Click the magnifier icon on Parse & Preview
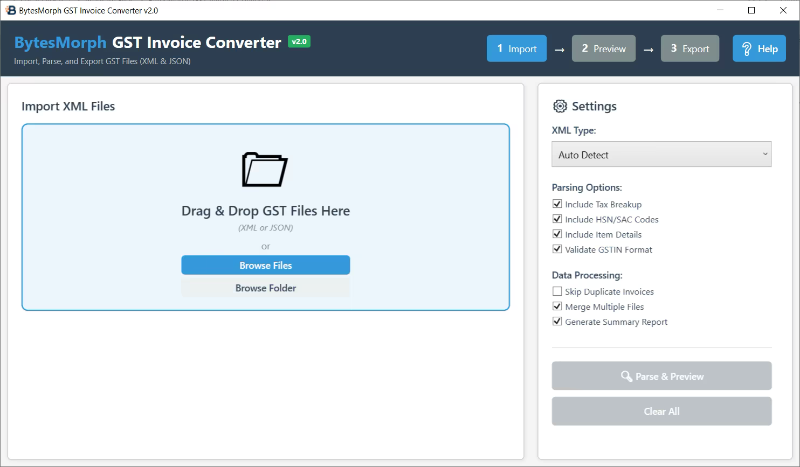The width and height of the screenshot is (800, 467). tap(626, 377)
